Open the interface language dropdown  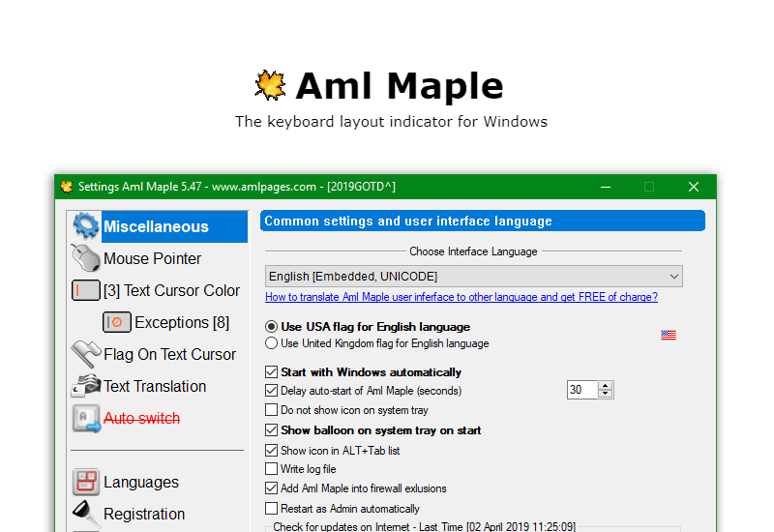pyautogui.click(x=474, y=277)
